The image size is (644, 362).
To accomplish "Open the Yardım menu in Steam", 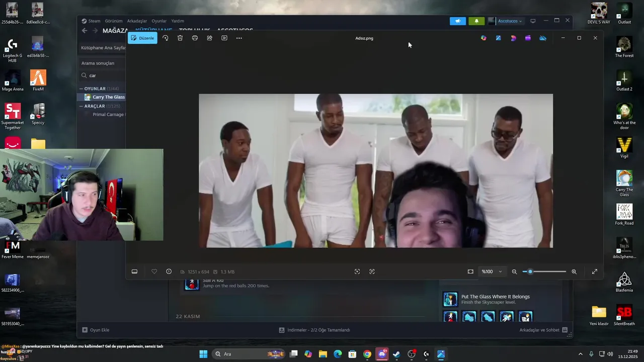I will 178,21.
